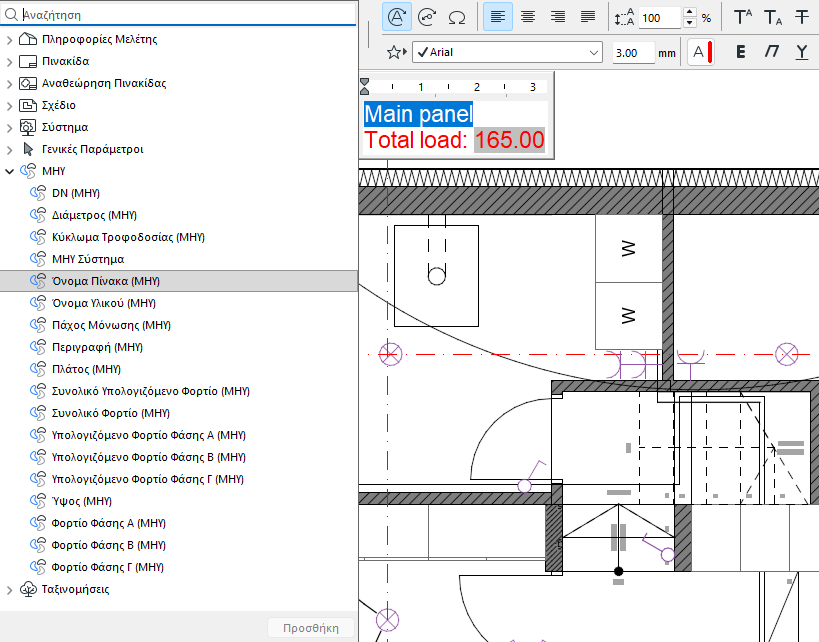
Task: Toggle underline text style
Action: [x=802, y=52]
